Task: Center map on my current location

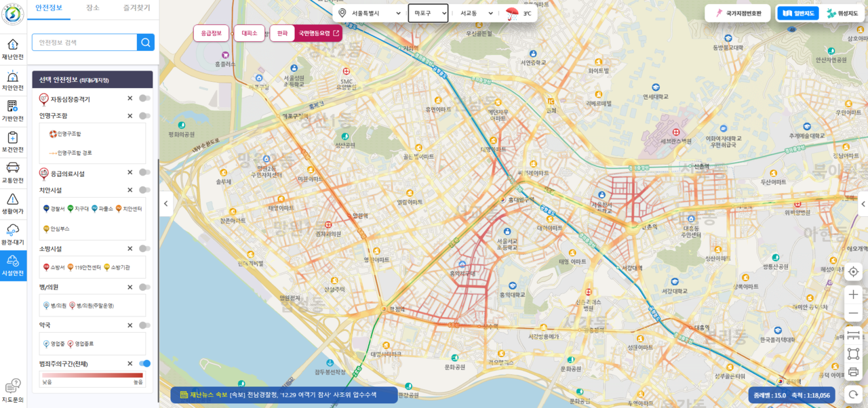Action: pos(854,272)
